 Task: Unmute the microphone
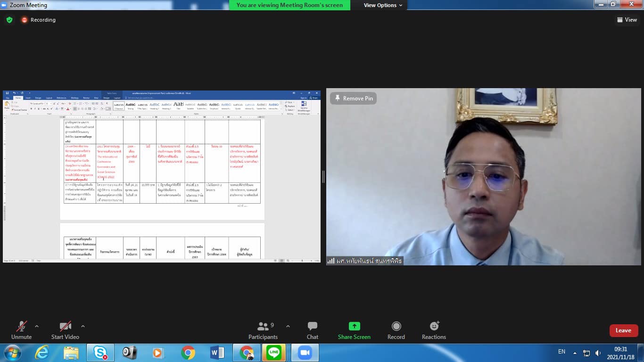pyautogui.click(x=21, y=327)
